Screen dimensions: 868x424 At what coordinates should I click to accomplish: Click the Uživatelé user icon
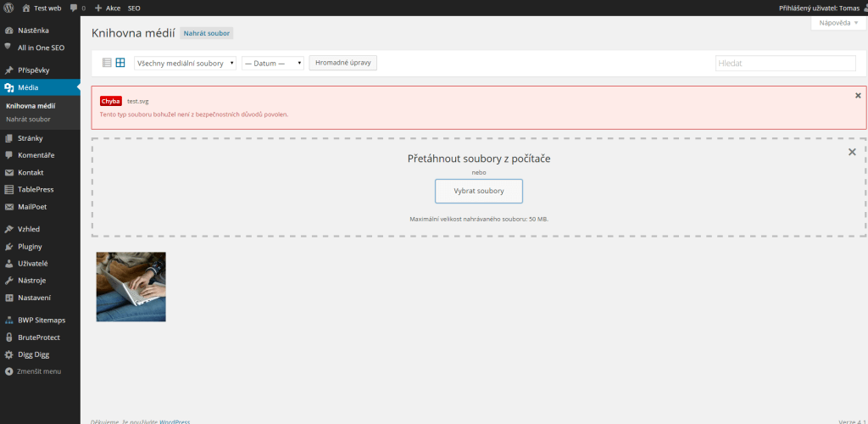pyautogui.click(x=8, y=264)
